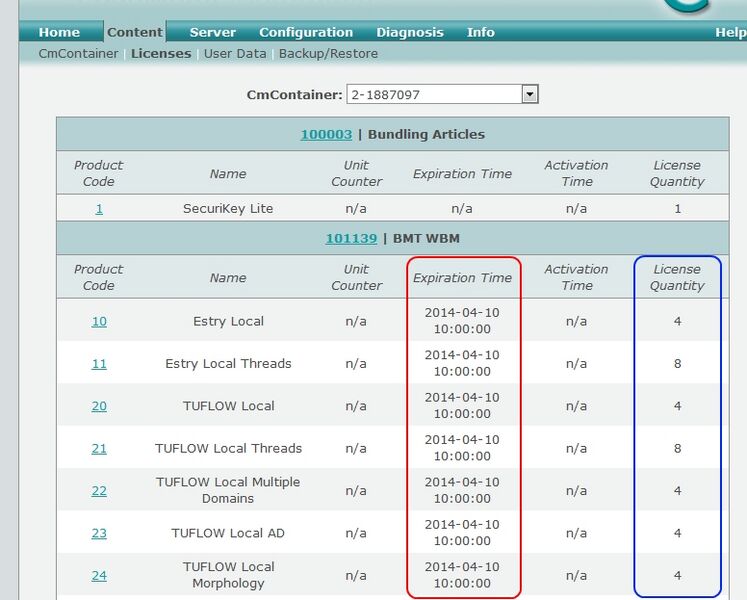Click product code 22 link

pyautogui.click(x=99, y=490)
